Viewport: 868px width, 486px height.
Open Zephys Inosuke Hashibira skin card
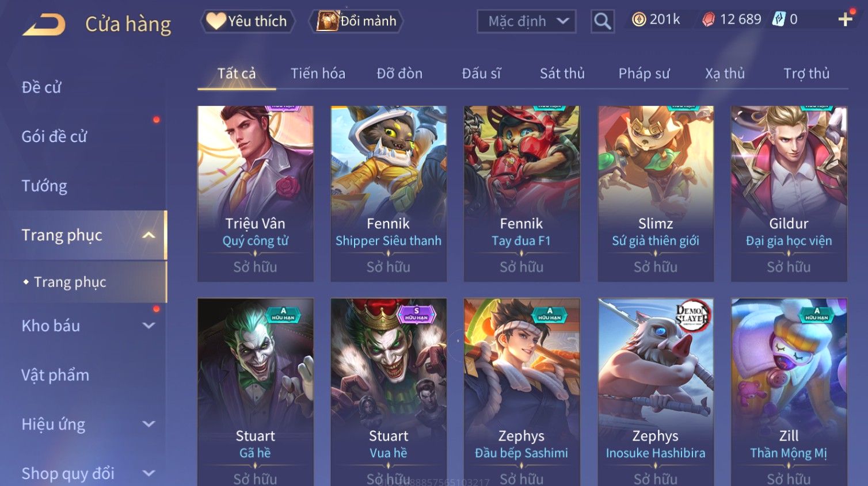pos(656,392)
